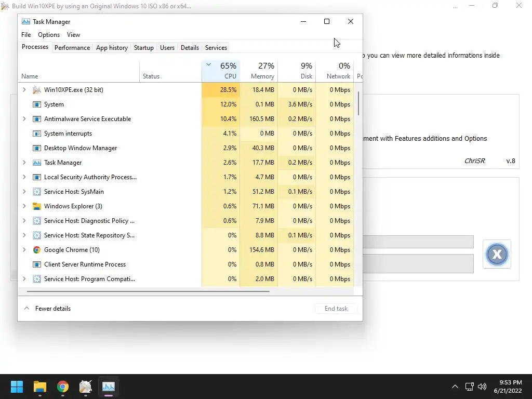The image size is (532, 399).
Task: Click the Task Manager process row icon
Action: [37, 163]
